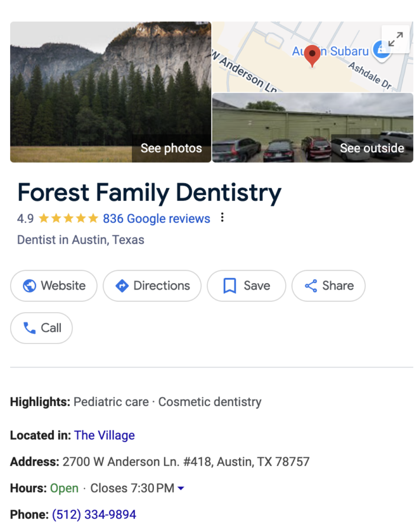This screenshot has height=532, width=419.
Task: Click the blue Directions diamond icon
Action: (122, 286)
